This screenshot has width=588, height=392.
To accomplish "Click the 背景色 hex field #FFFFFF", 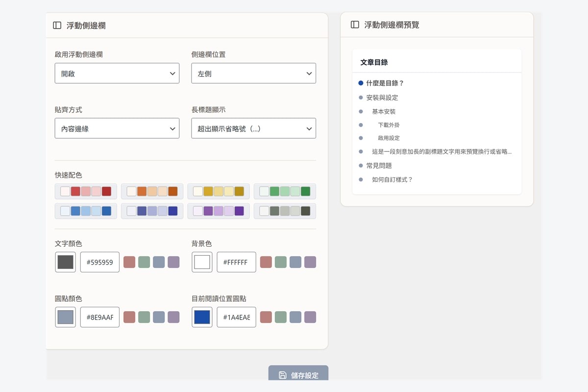I will click(236, 262).
